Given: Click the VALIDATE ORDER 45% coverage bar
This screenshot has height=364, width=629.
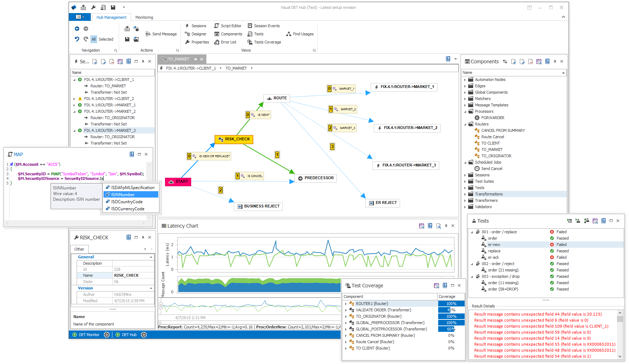Looking at the screenshot, I should point(451,310).
